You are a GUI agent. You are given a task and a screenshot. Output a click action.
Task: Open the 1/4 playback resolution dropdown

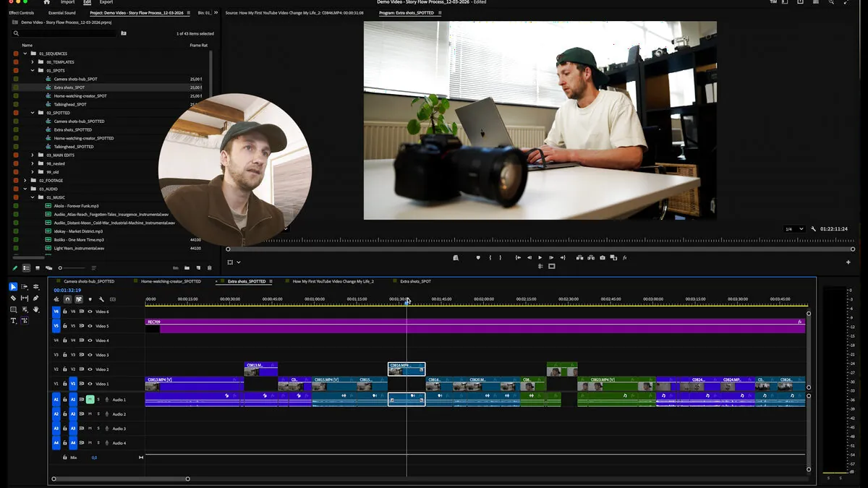(794, 229)
